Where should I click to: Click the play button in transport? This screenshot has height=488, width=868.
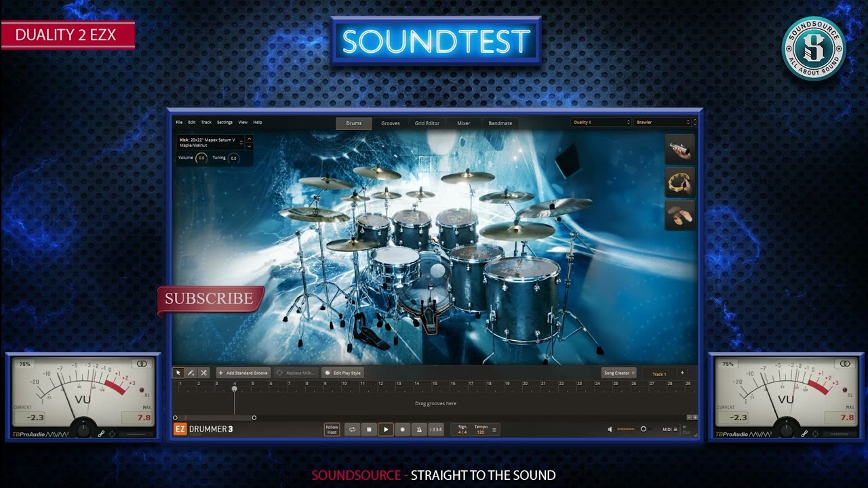[x=386, y=429]
